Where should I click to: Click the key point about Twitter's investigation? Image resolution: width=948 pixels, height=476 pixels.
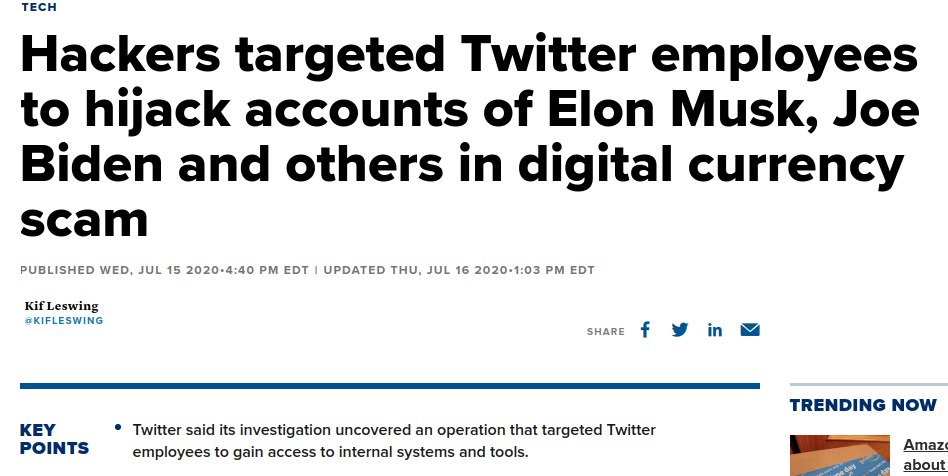coord(394,441)
